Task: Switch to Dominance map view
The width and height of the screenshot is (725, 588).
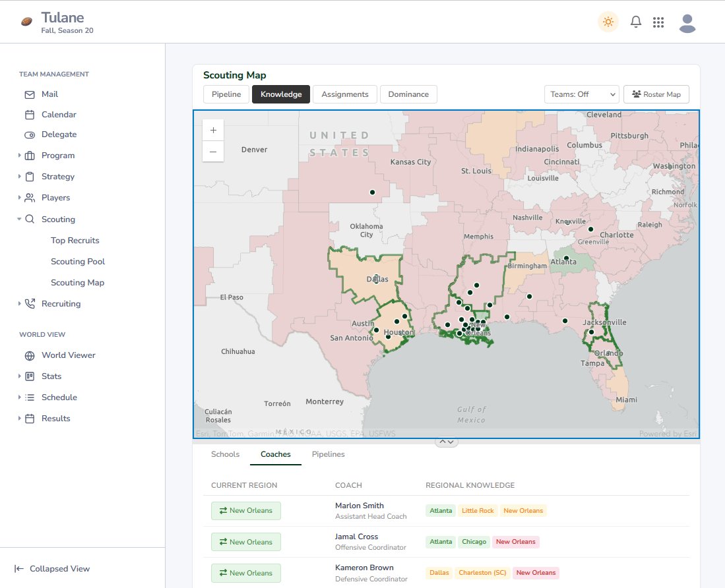Action: pyautogui.click(x=408, y=94)
